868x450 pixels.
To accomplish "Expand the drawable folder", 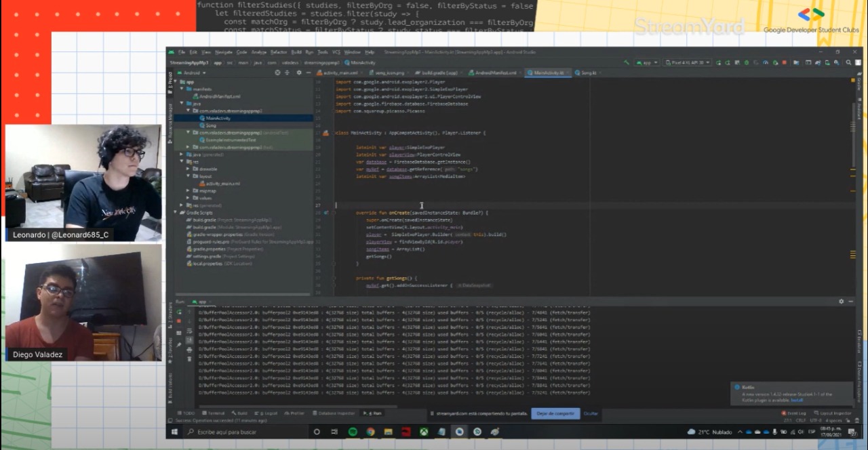I will [188, 169].
